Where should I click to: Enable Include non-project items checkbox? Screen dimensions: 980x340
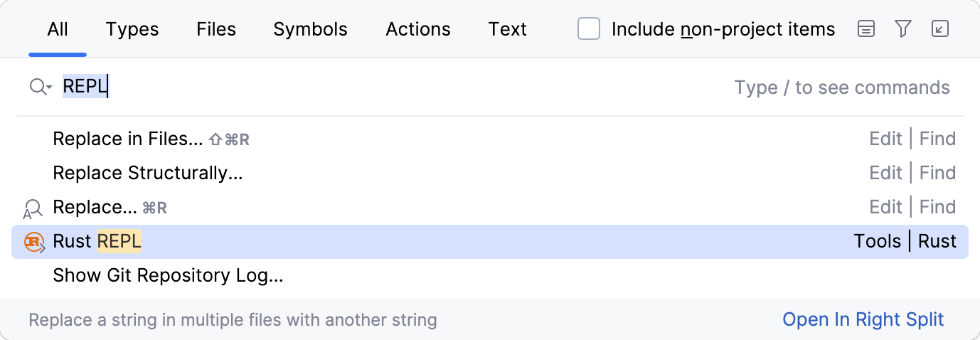[589, 29]
